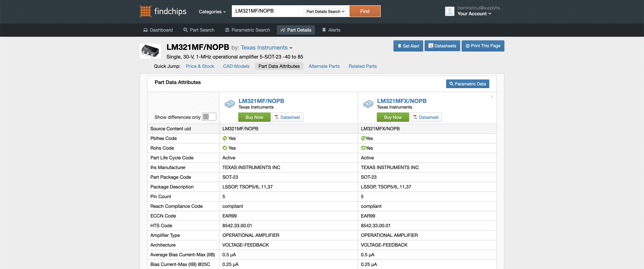
Task: Select the Average Bias Current-Max (IIB) label
Action: click(x=183, y=255)
